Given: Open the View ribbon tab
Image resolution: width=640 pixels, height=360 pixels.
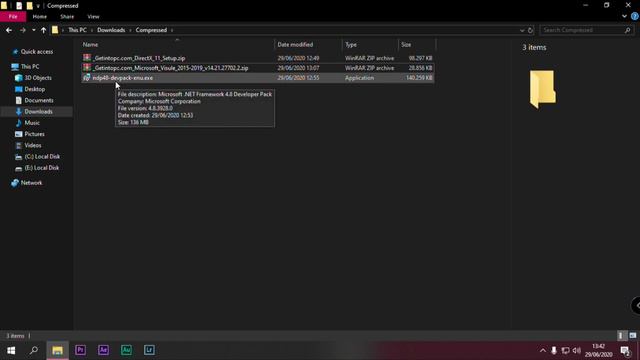Looking at the screenshot, I should [x=93, y=17].
